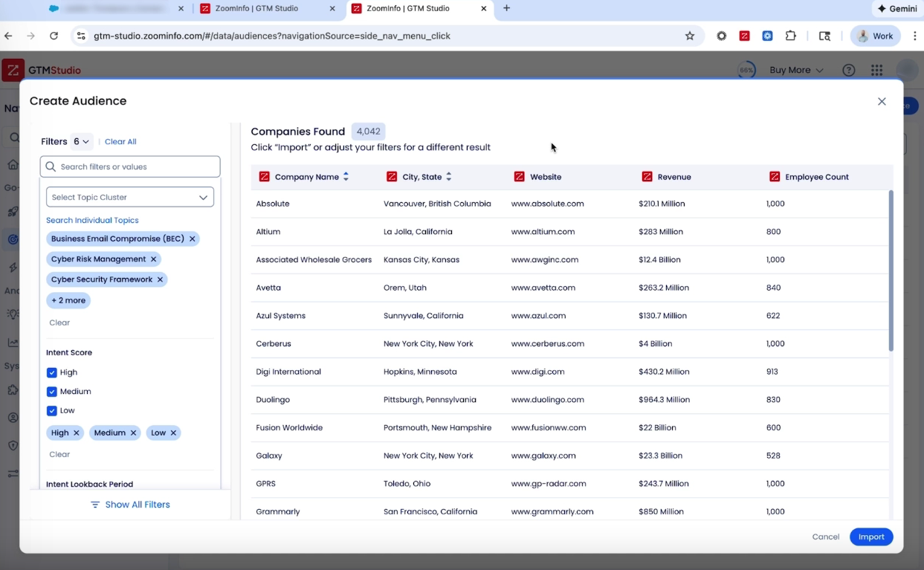The height and width of the screenshot is (570, 924).
Task: Click the www.avetta.com website cell
Action: (543, 288)
